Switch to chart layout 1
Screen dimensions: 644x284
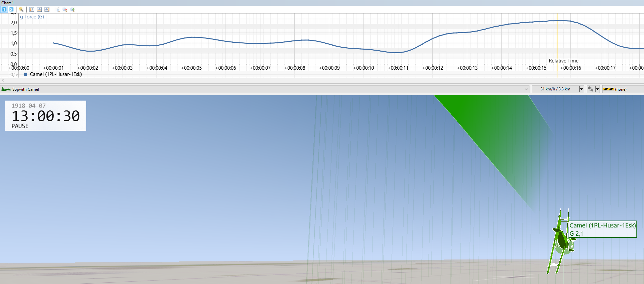click(4, 10)
